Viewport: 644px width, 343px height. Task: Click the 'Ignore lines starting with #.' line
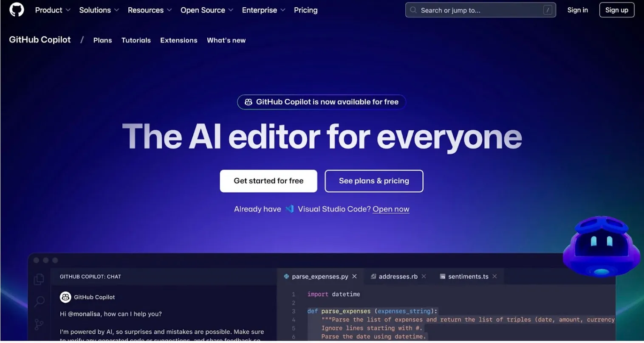371,328
